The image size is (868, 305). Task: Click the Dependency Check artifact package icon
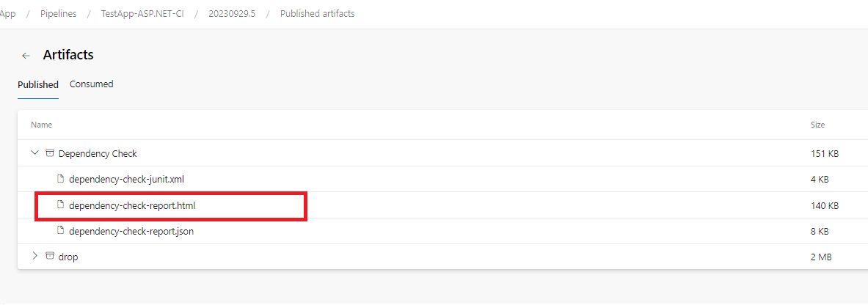tap(50, 153)
